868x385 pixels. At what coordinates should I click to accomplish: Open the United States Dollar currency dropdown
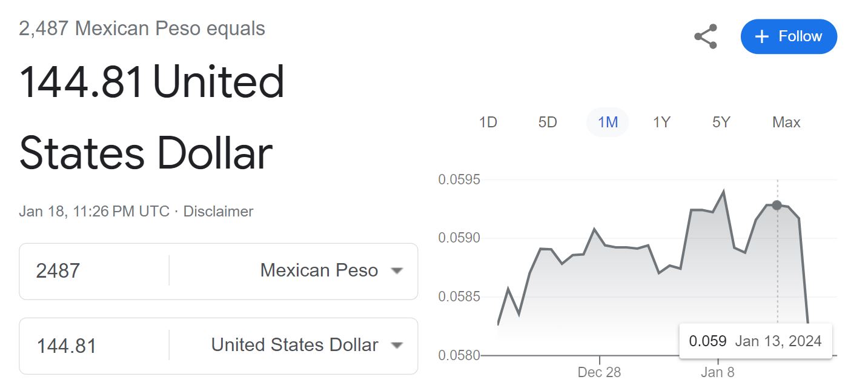coord(306,345)
